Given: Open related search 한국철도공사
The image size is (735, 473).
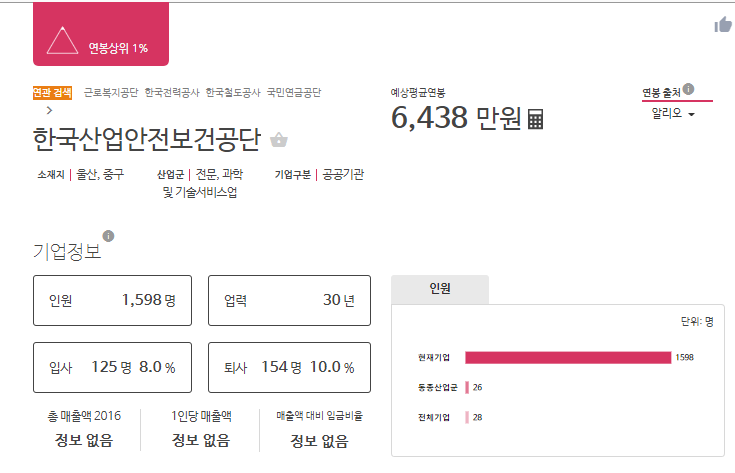Looking at the screenshot, I should 233,92.
